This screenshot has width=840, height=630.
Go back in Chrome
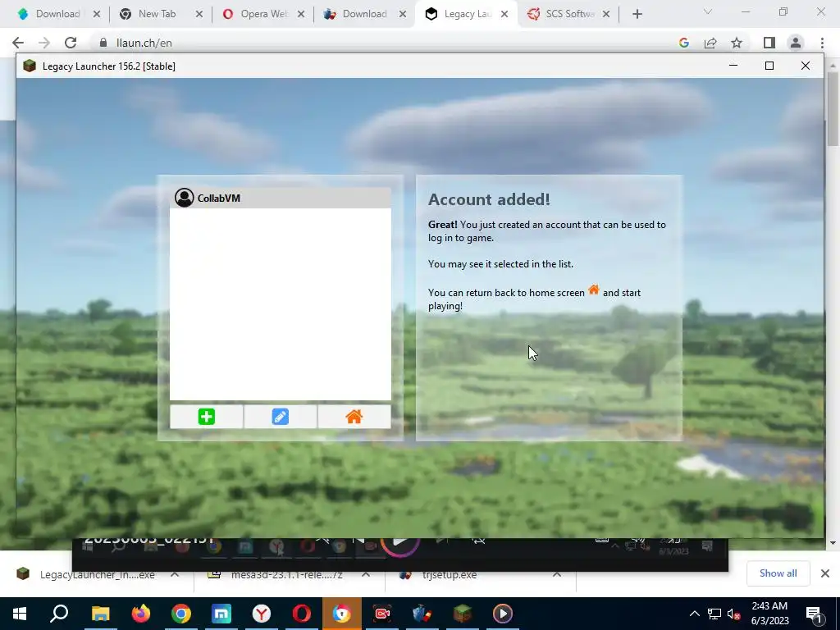18,43
